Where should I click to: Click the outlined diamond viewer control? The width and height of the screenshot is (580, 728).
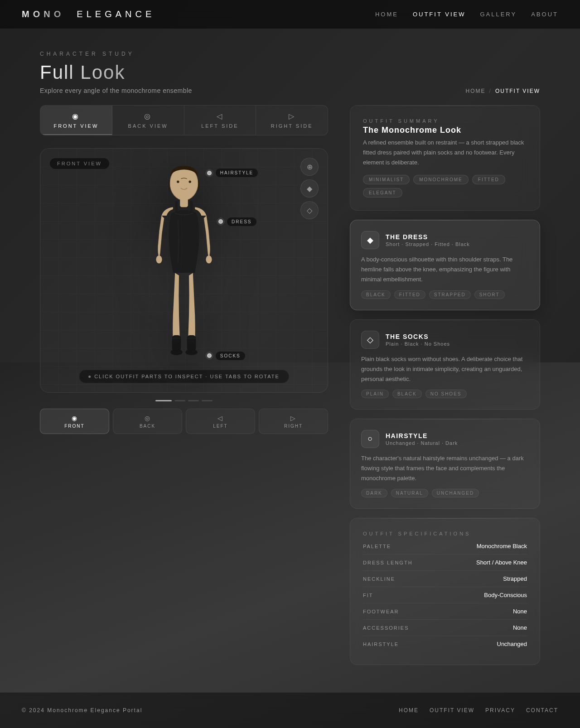(309, 210)
